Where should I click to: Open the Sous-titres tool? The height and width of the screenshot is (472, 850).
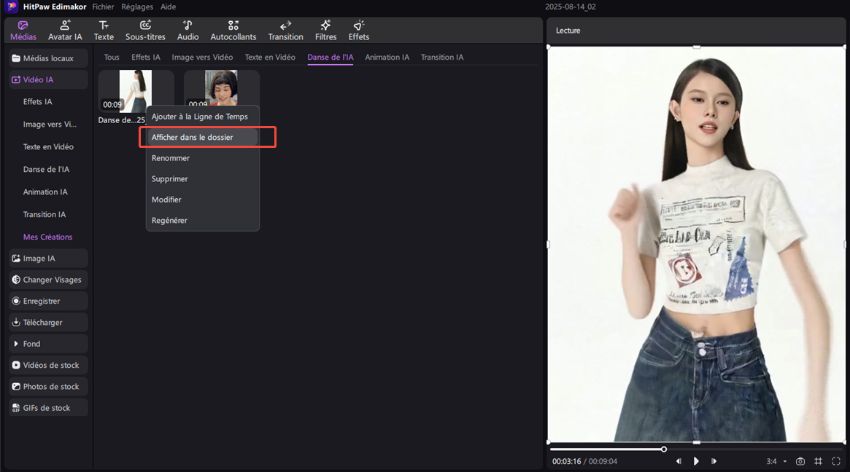pyautogui.click(x=145, y=31)
